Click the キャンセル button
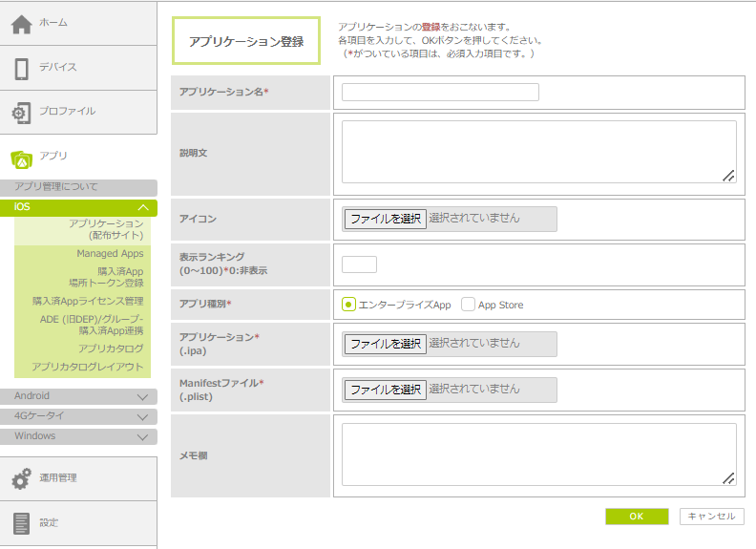 (x=711, y=517)
